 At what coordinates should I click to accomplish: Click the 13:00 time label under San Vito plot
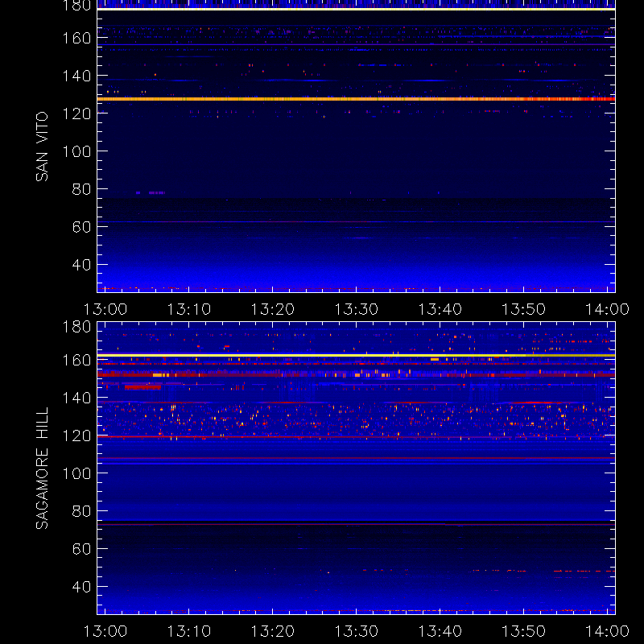click(105, 309)
